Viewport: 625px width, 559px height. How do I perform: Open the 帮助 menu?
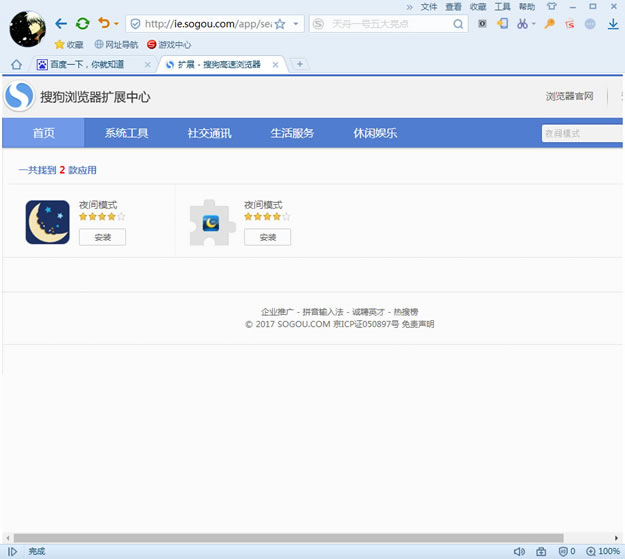pos(527,7)
